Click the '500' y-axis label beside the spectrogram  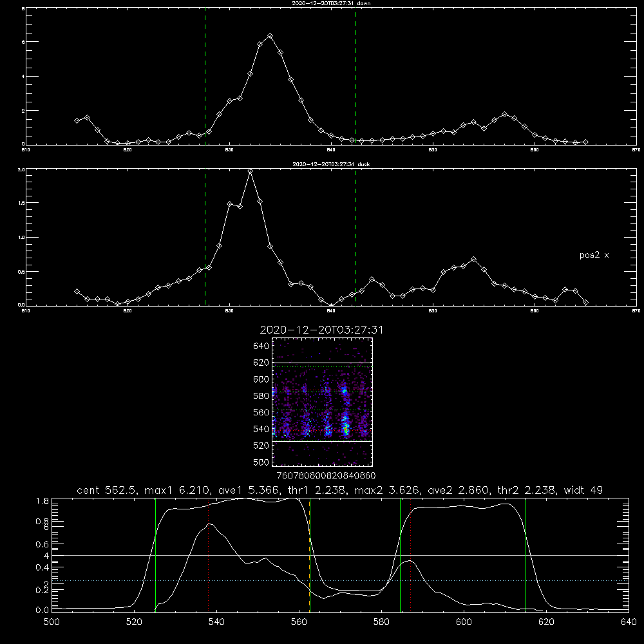(x=261, y=462)
